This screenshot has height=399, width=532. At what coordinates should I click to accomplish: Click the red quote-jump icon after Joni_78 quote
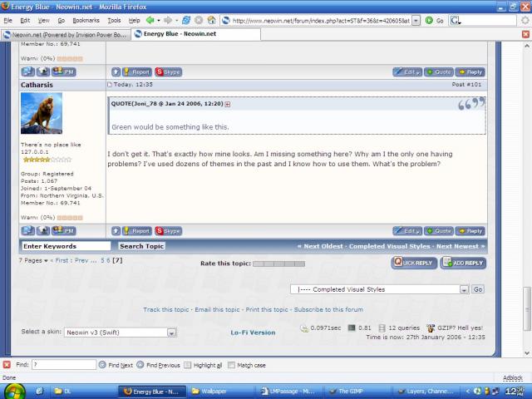pos(228,104)
